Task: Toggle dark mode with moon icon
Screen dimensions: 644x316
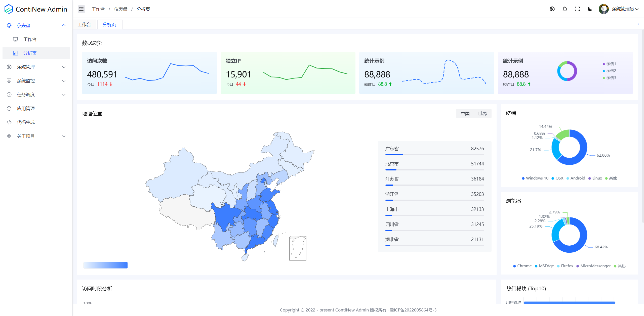Action: pos(590,9)
